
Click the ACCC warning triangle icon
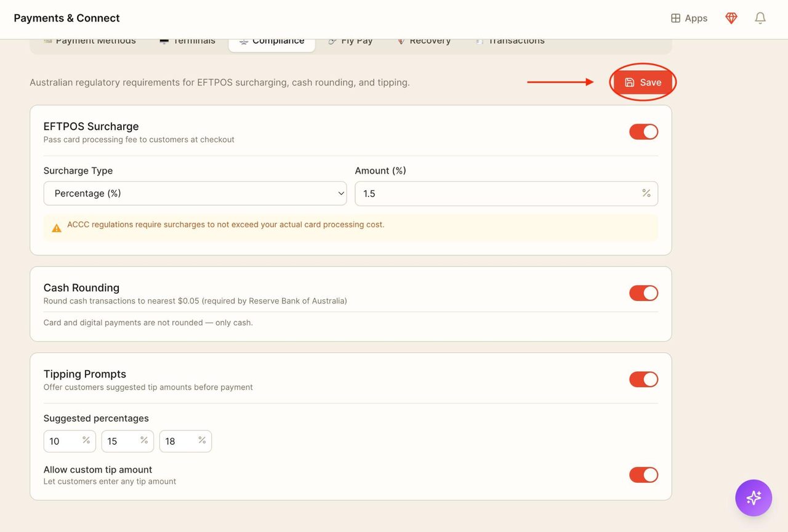(57, 228)
